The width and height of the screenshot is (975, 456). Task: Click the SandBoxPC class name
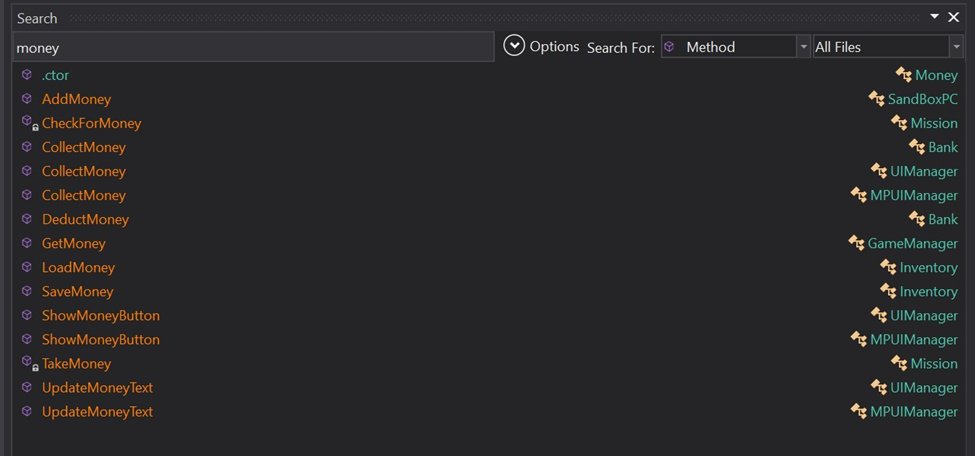923,99
